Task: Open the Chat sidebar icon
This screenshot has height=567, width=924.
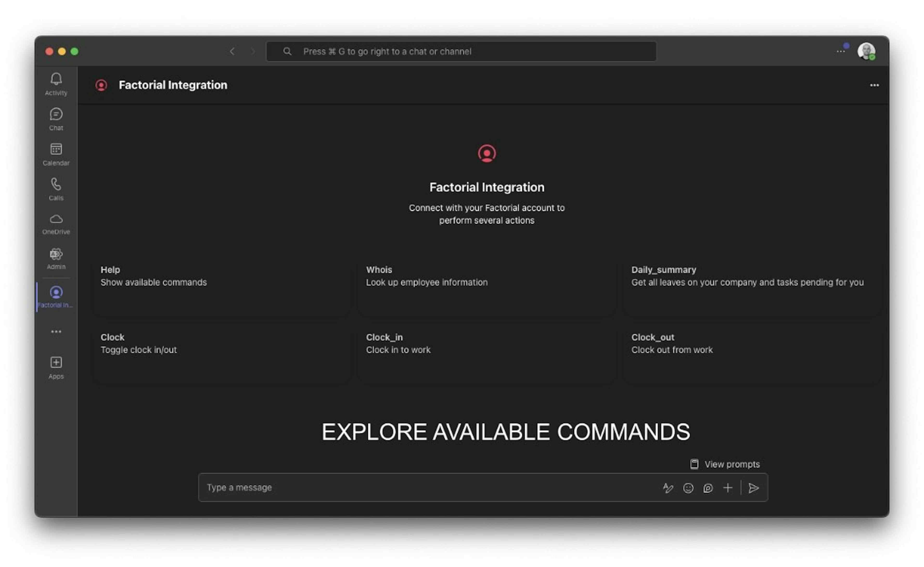Action: coord(56,114)
